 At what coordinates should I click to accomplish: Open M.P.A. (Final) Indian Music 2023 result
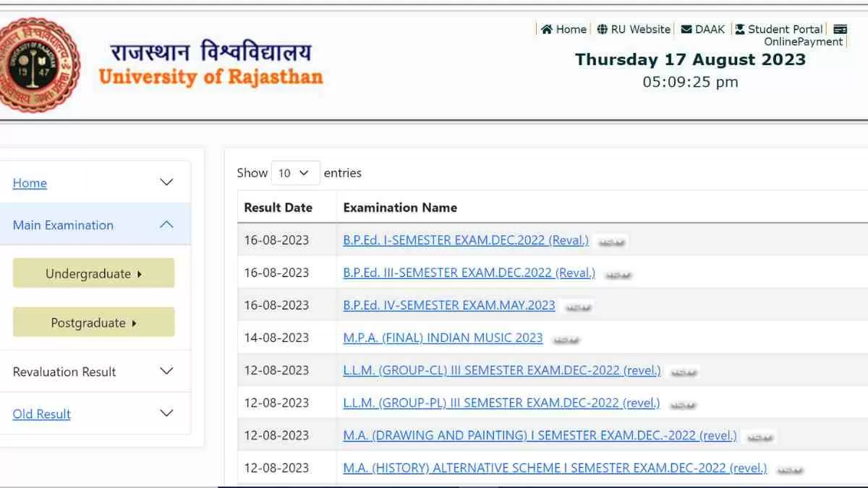(443, 338)
